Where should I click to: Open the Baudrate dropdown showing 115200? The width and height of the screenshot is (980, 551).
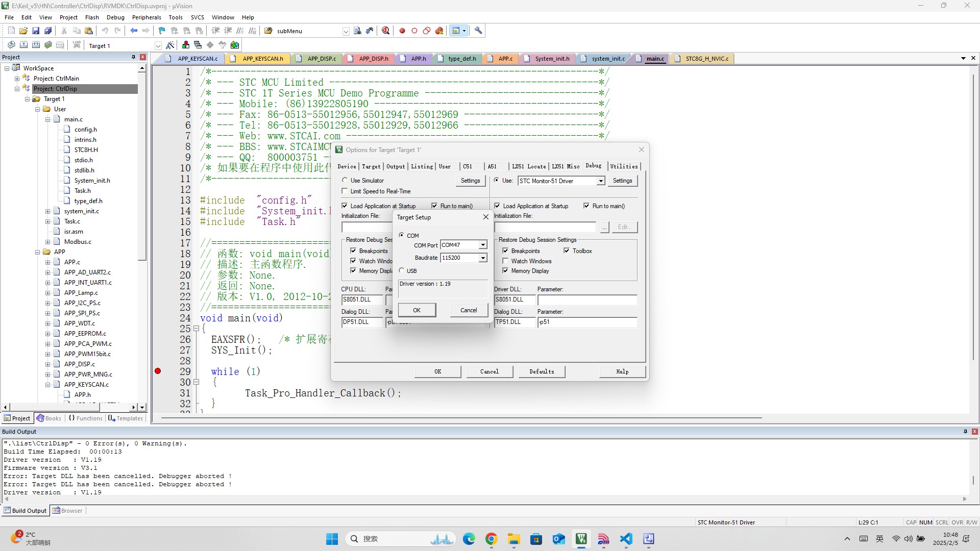click(x=482, y=258)
